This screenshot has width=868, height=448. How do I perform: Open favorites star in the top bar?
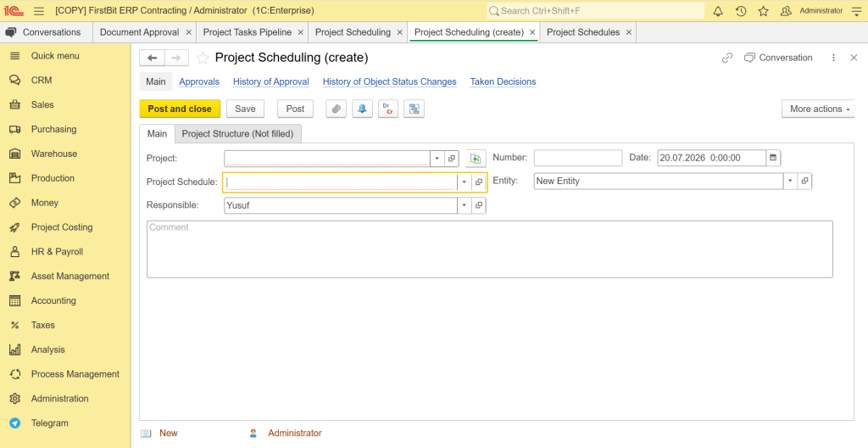764,10
